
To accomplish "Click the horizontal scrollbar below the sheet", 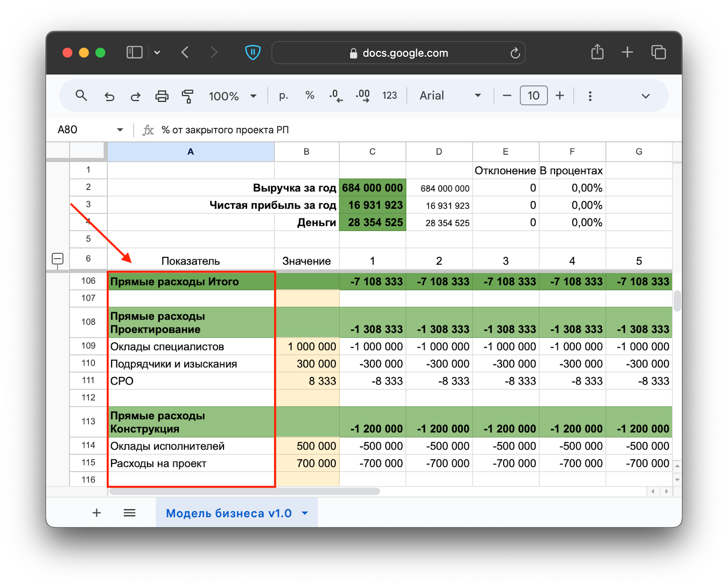I will [244, 492].
